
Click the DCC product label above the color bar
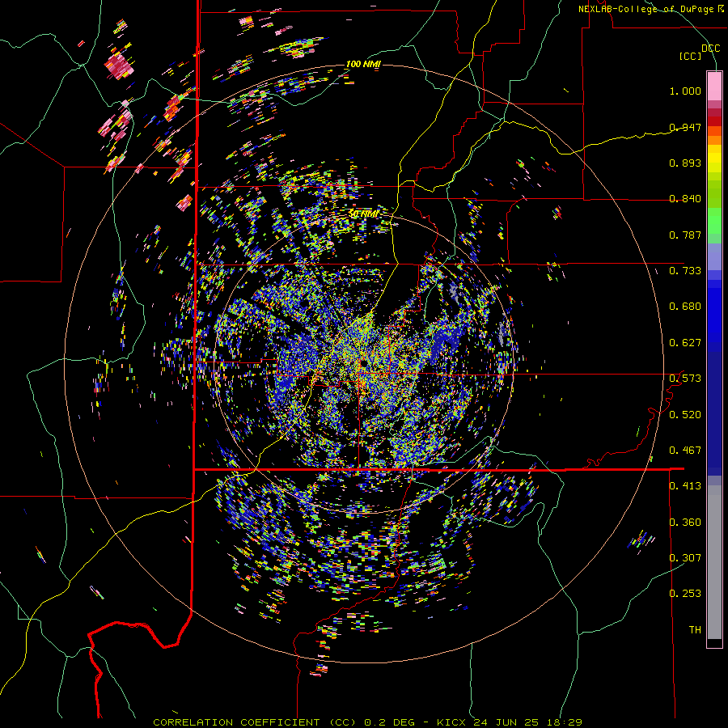click(x=710, y=49)
